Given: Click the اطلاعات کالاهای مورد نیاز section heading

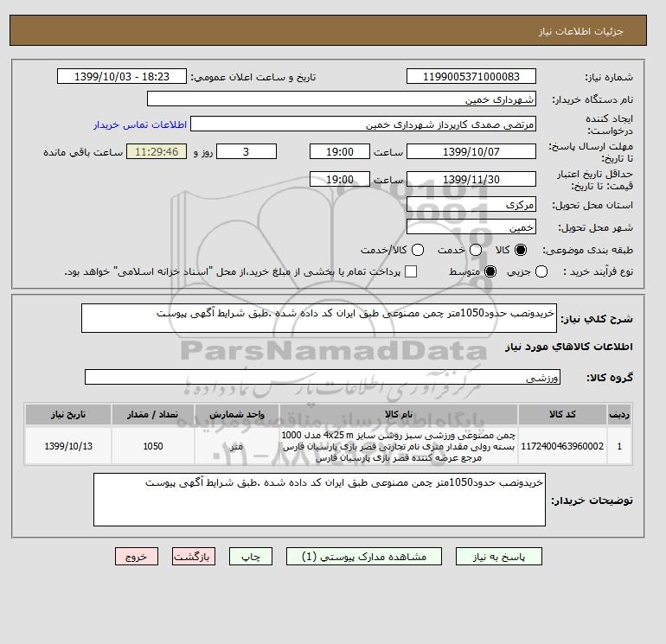Looking at the screenshot, I should pyautogui.click(x=569, y=347).
